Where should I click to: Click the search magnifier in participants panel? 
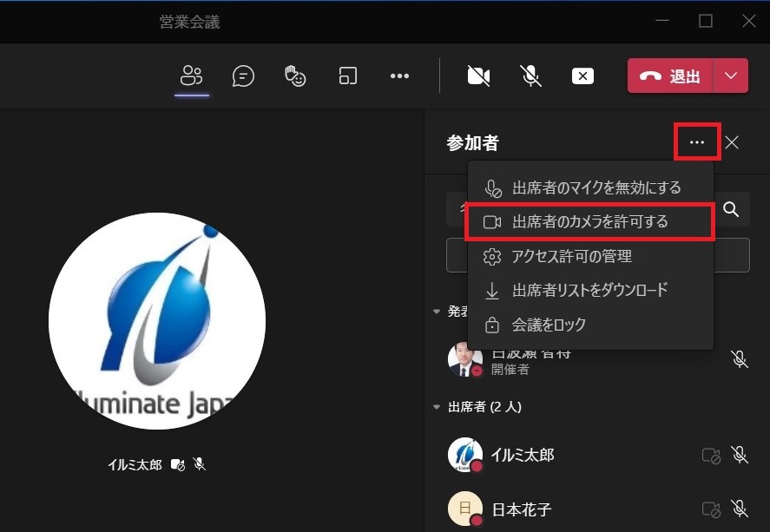(731, 209)
